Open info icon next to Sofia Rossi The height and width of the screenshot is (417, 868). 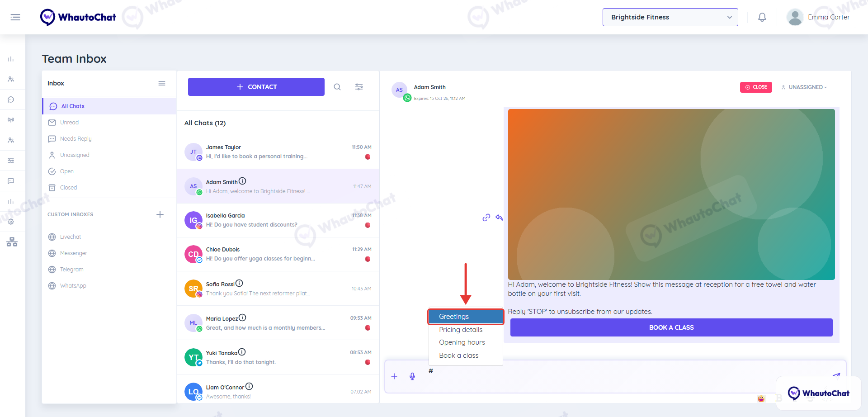click(x=239, y=283)
